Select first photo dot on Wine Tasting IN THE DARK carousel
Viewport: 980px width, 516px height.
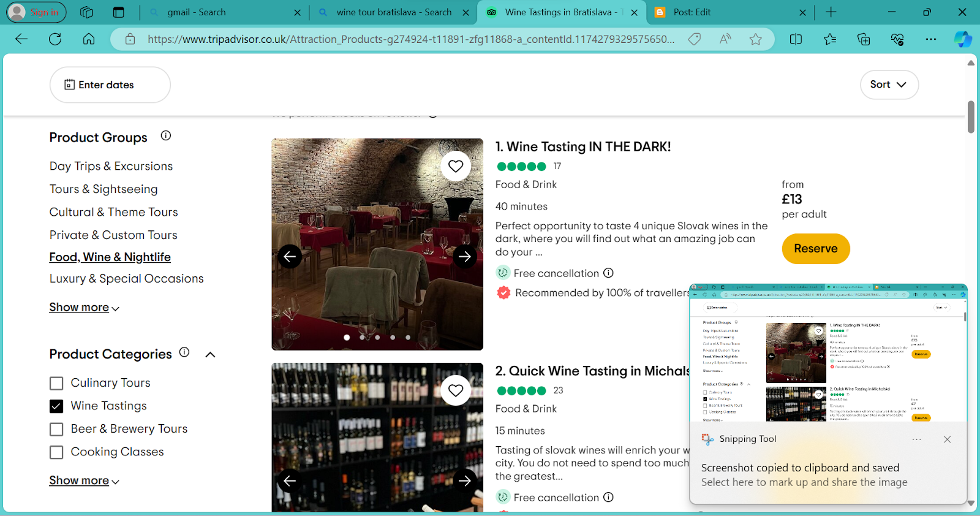347,337
